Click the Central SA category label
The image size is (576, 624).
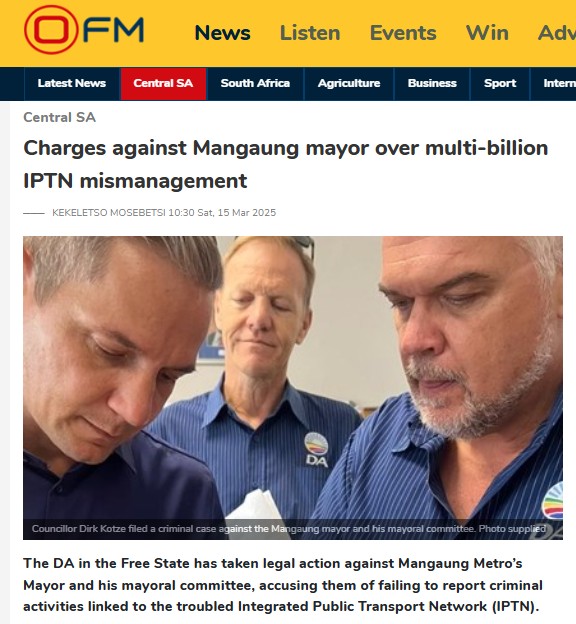[59, 117]
